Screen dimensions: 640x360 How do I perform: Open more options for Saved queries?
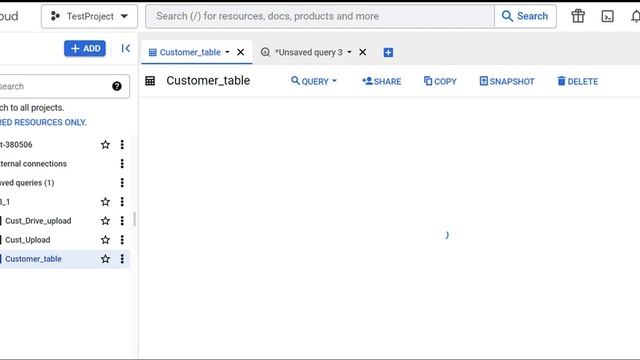click(x=122, y=183)
